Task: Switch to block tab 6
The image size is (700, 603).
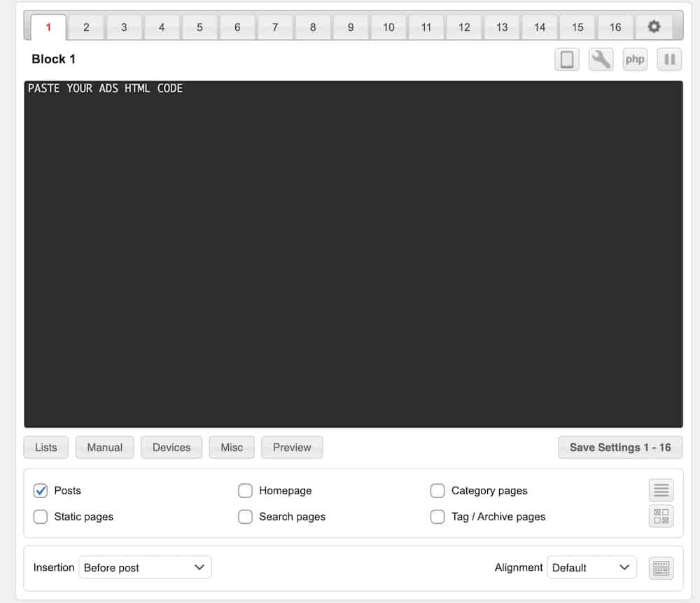Action: tap(237, 27)
